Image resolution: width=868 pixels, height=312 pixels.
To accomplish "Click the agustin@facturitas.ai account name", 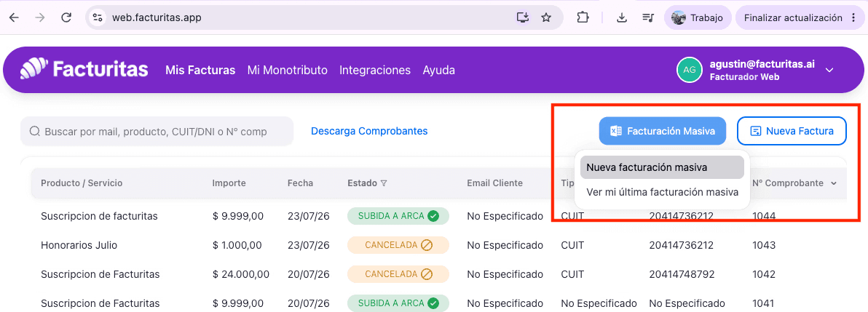I will click(762, 64).
